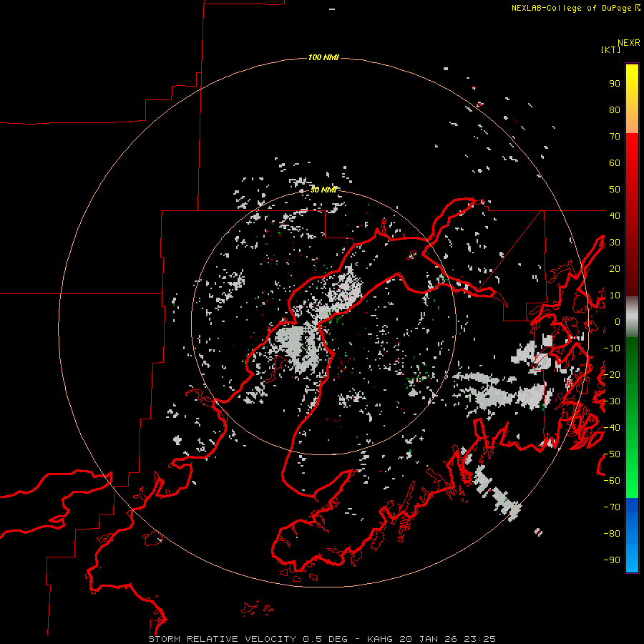Click the -60 value on velocity scale
Screen dimensions: 644x644
click(612, 481)
